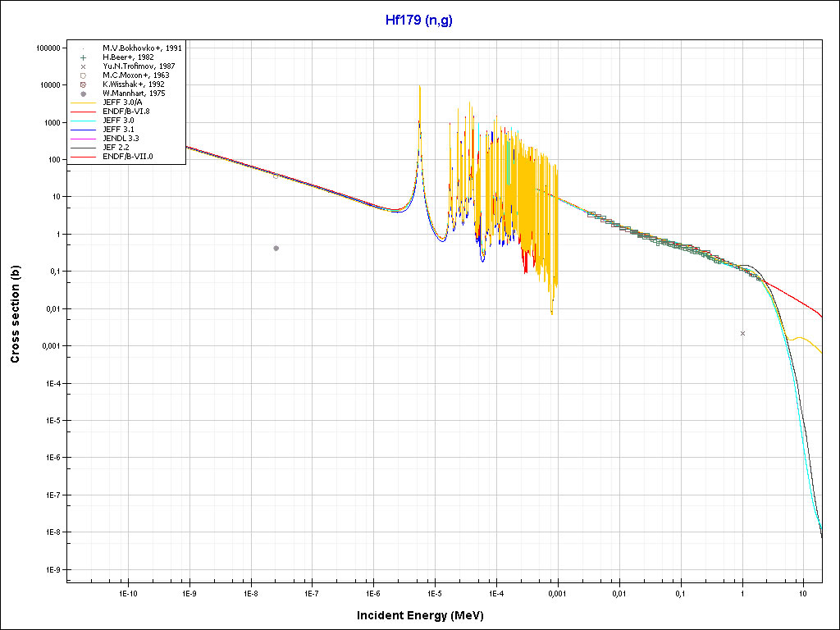Click the M.C.Moxon+ 1963 circle marker in legend
The image size is (840, 630).
pos(84,75)
